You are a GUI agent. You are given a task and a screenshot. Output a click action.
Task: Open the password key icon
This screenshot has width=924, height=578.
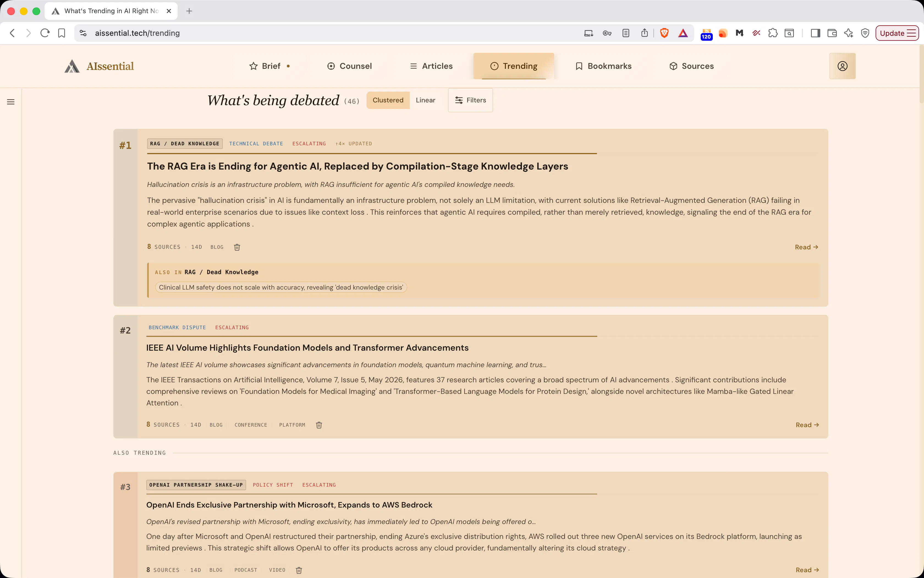tap(607, 33)
